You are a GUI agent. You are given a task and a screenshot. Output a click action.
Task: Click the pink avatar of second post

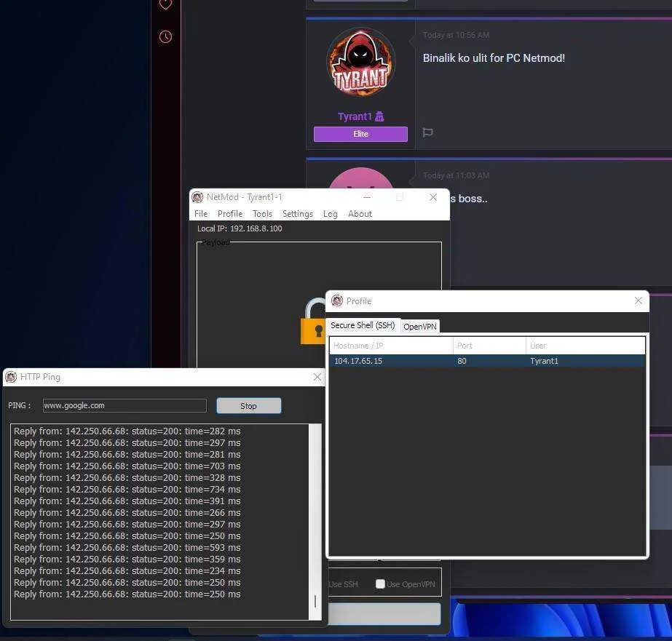click(361, 178)
